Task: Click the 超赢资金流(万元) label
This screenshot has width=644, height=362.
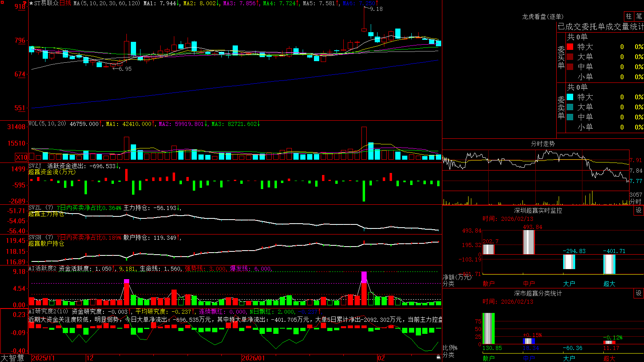Action: pos(52,172)
